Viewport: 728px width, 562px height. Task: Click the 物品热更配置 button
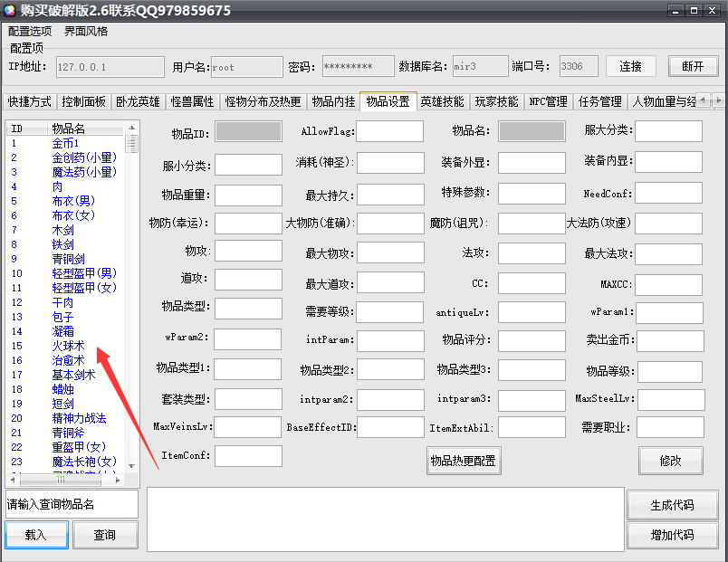coord(463,461)
